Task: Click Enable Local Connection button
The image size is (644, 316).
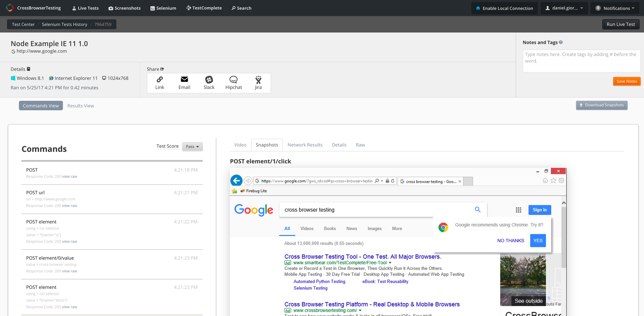Action: point(504,8)
